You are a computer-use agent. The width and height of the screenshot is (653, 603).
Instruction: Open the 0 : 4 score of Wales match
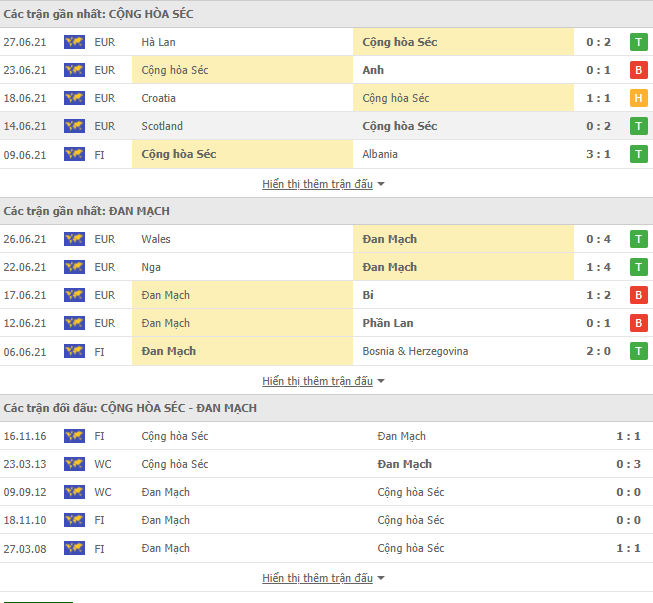click(x=600, y=239)
